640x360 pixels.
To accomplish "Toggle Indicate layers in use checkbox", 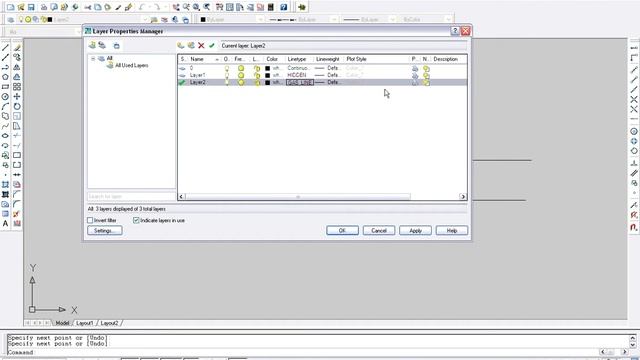I will 136,220.
